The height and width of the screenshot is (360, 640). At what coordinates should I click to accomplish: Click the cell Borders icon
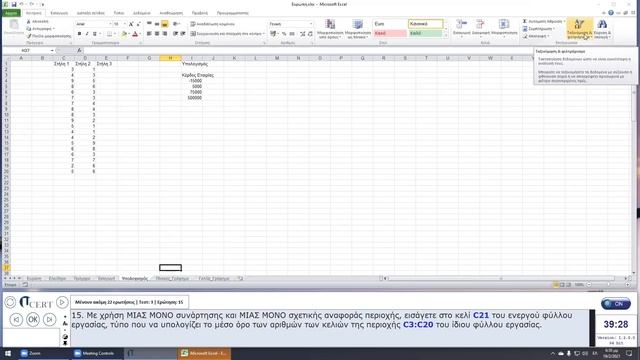(109, 33)
